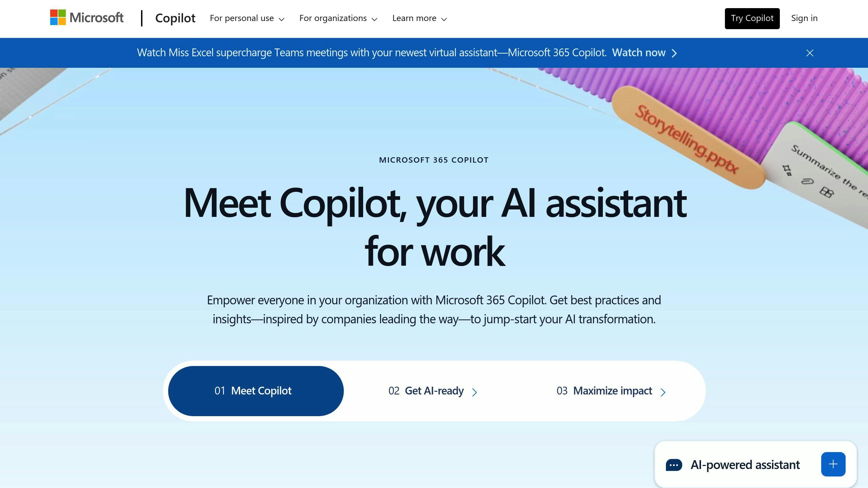Toggle the Get AI-ready section
This screenshot has width=868, height=488.
pyautogui.click(x=434, y=390)
